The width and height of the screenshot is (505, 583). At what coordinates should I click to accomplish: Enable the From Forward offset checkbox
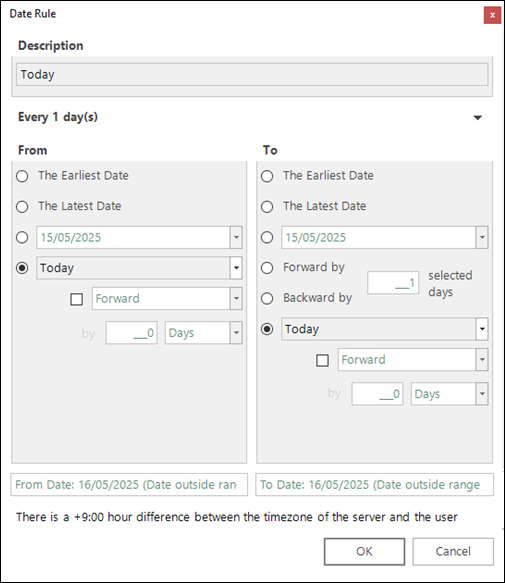point(77,299)
